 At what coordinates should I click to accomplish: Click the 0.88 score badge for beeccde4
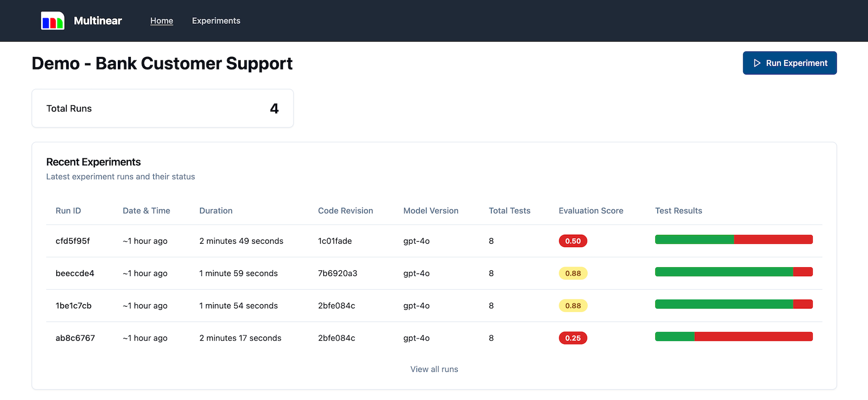(x=573, y=273)
